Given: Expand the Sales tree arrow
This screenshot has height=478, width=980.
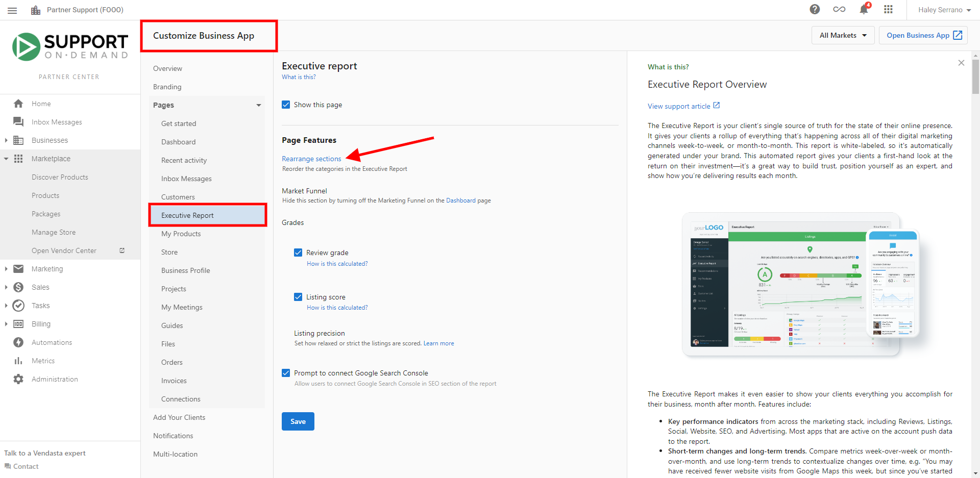Looking at the screenshot, I should point(6,287).
